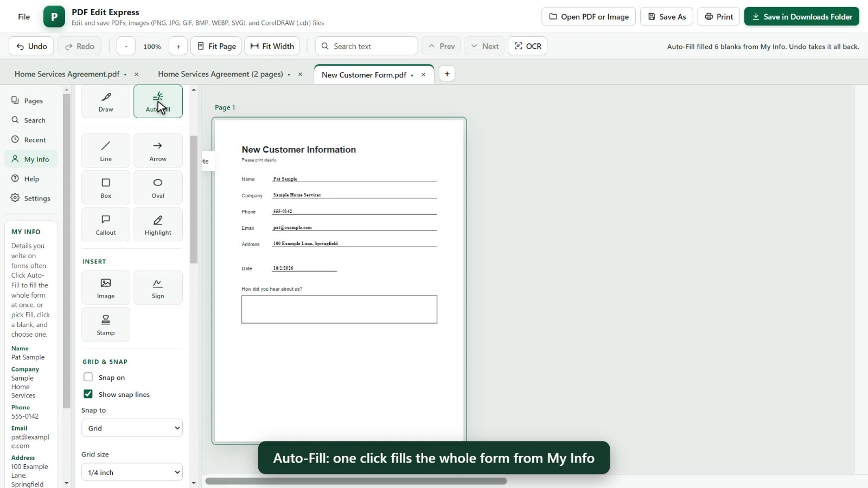Open the Recent files panel

tap(31, 140)
